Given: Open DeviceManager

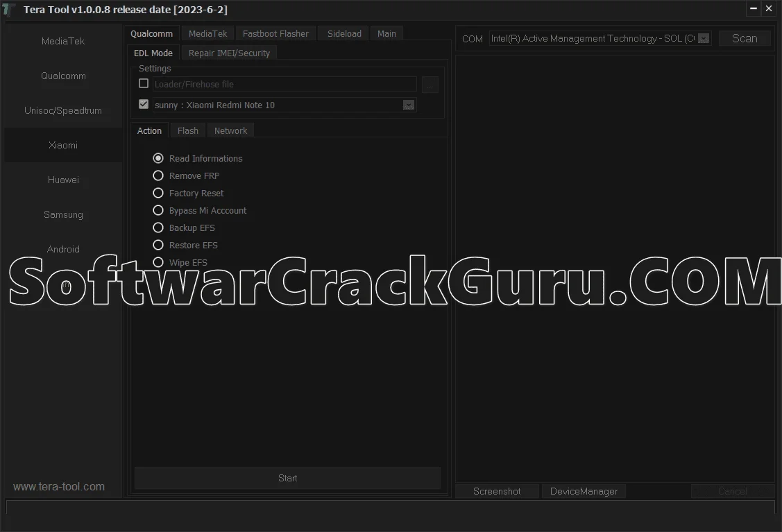Looking at the screenshot, I should [584, 491].
